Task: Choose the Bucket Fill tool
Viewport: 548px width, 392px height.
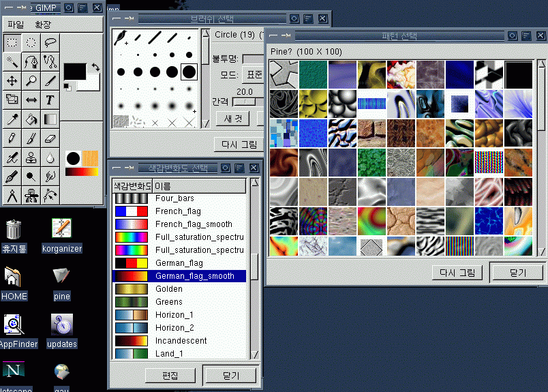Action: pyautogui.click(x=31, y=119)
